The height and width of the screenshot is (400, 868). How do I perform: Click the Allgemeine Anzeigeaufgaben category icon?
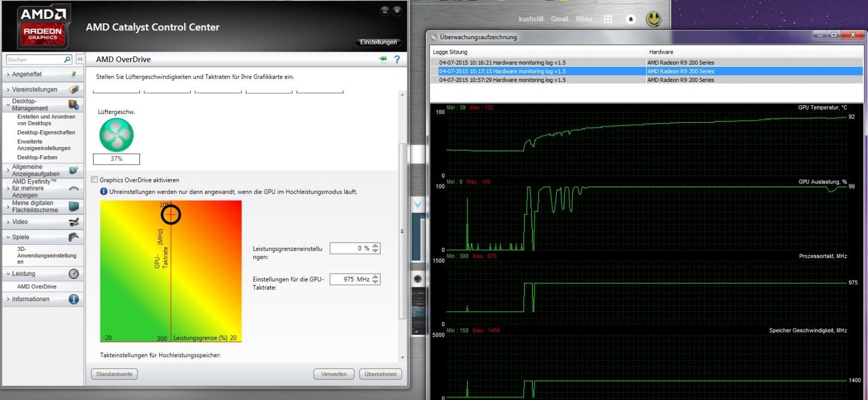(74, 170)
